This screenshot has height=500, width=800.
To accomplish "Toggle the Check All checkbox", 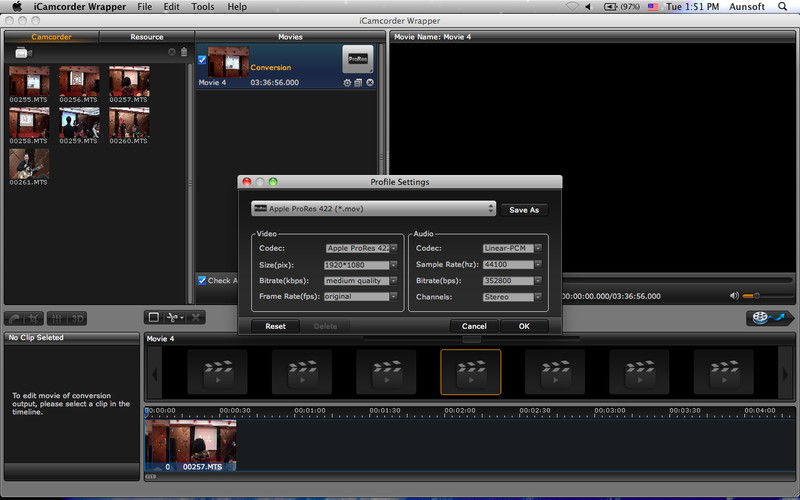I will click(202, 280).
